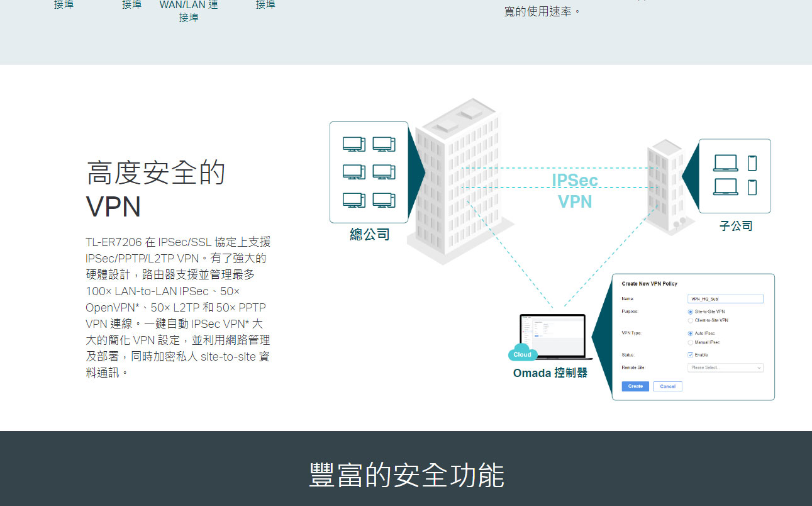Click the VPN Type: label in form

(x=631, y=334)
